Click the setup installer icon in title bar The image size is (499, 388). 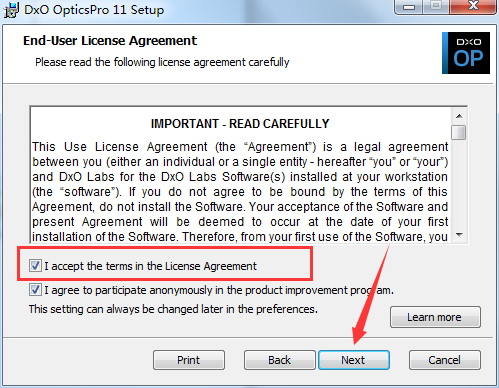11,10
